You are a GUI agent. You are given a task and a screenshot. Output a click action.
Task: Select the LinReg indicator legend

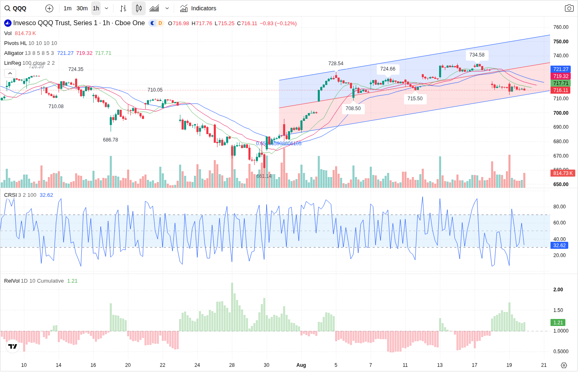click(12, 63)
